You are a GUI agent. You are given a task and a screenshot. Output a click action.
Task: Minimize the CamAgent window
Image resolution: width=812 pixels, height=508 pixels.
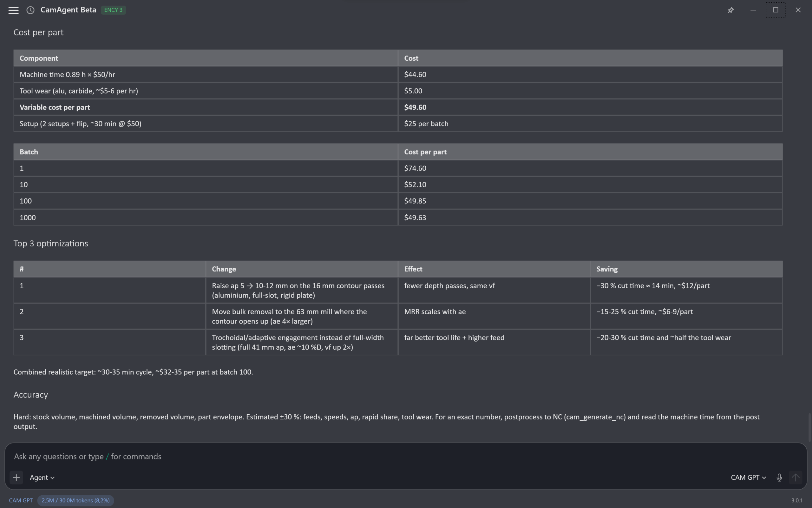pos(753,10)
